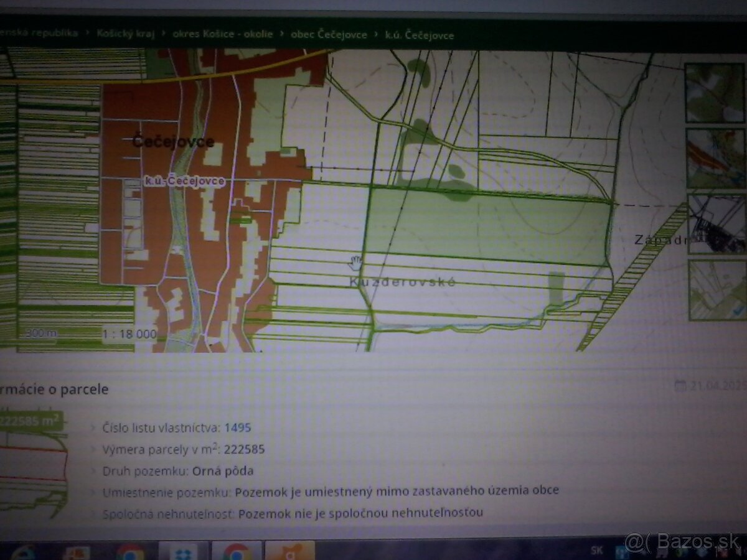Click the Dropbox taskbar icon
747x560 pixels.
click(184, 551)
